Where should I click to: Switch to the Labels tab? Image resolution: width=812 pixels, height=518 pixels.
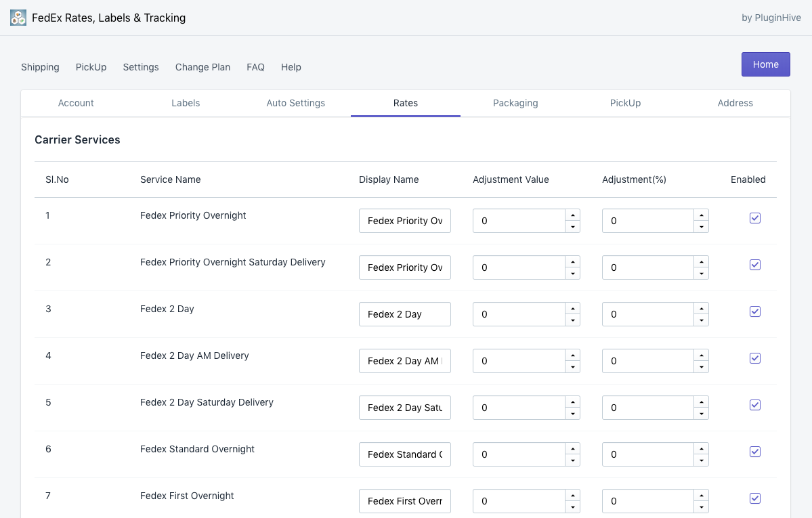tap(186, 103)
